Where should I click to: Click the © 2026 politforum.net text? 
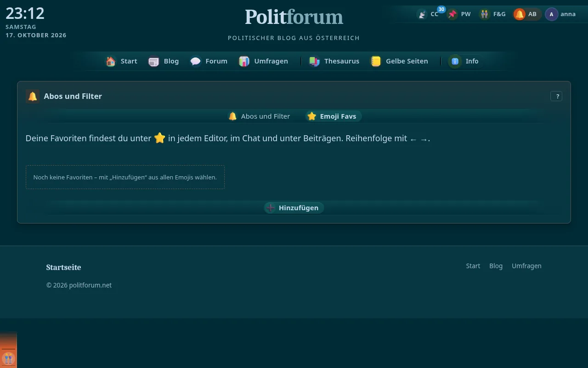click(79, 285)
